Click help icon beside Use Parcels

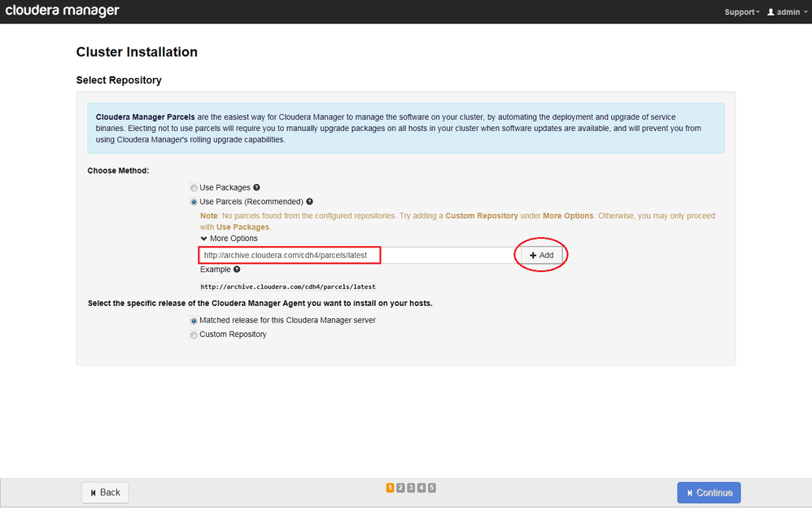pyautogui.click(x=310, y=202)
